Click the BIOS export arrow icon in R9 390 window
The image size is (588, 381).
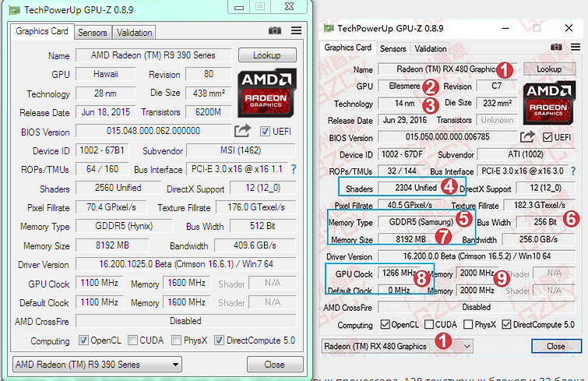click(242, 130)
